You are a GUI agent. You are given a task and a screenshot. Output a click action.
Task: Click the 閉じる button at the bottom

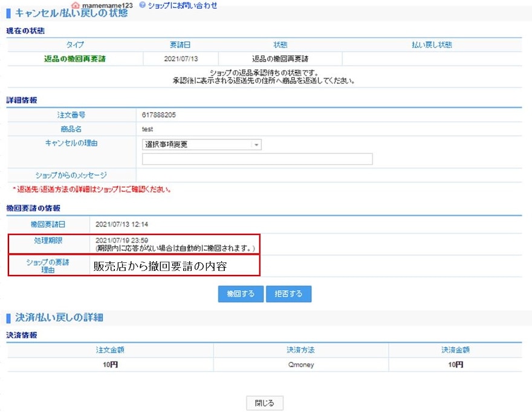(264, 403)
